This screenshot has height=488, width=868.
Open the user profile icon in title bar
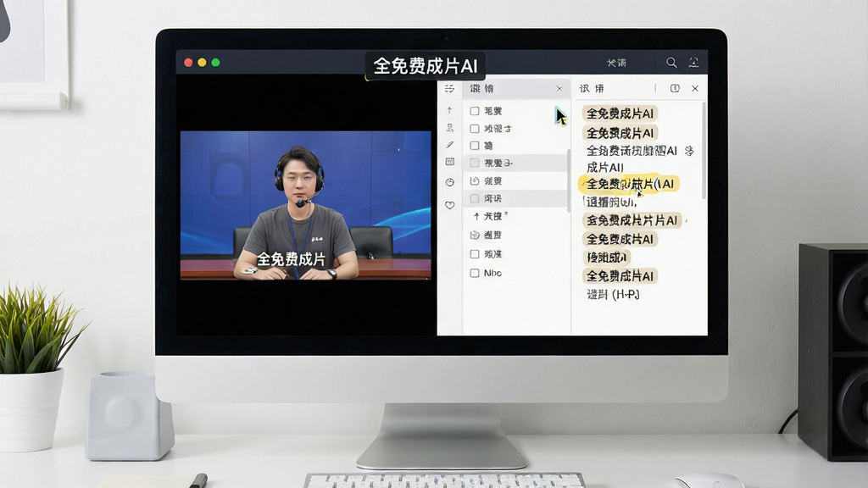point(693,63)
